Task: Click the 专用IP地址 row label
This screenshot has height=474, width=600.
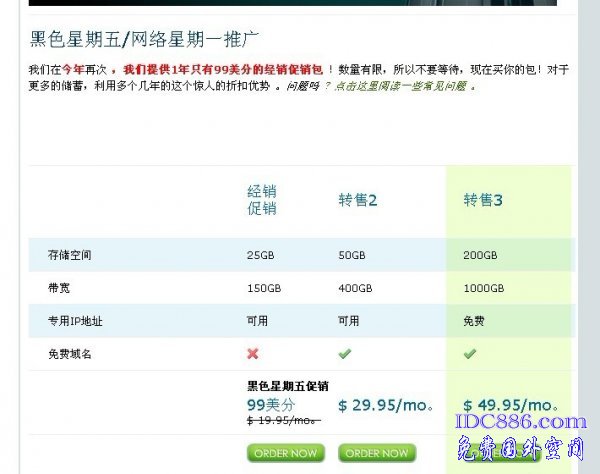Action: click(75, 321)
